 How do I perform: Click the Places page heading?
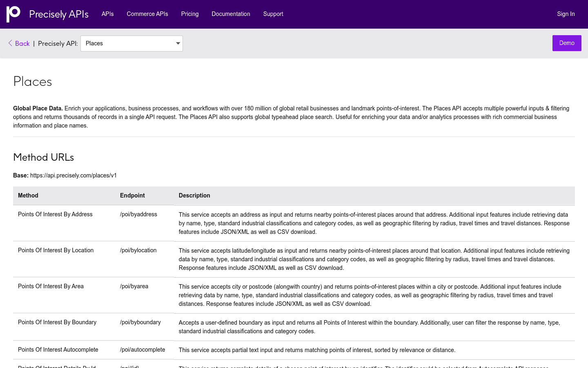tap(33, 81)
